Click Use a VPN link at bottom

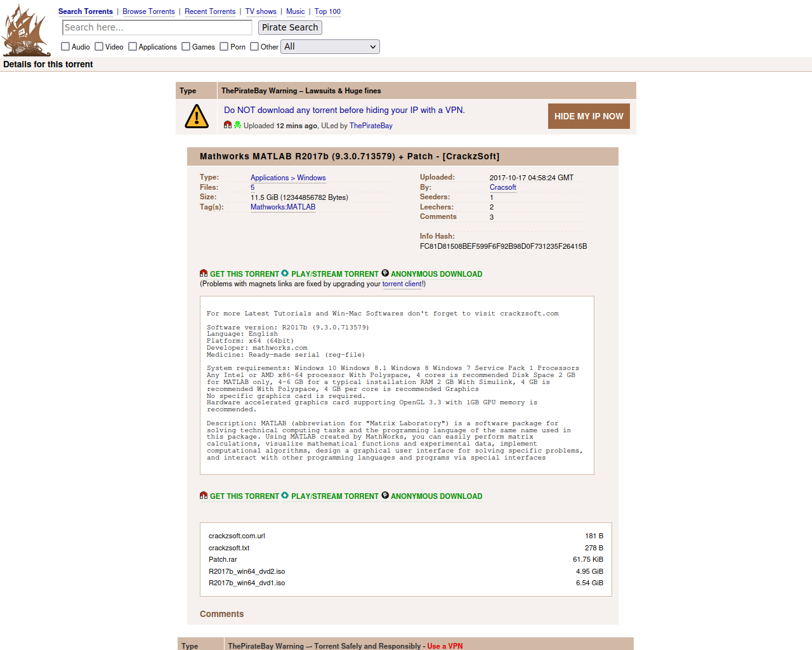pos(445,646)
